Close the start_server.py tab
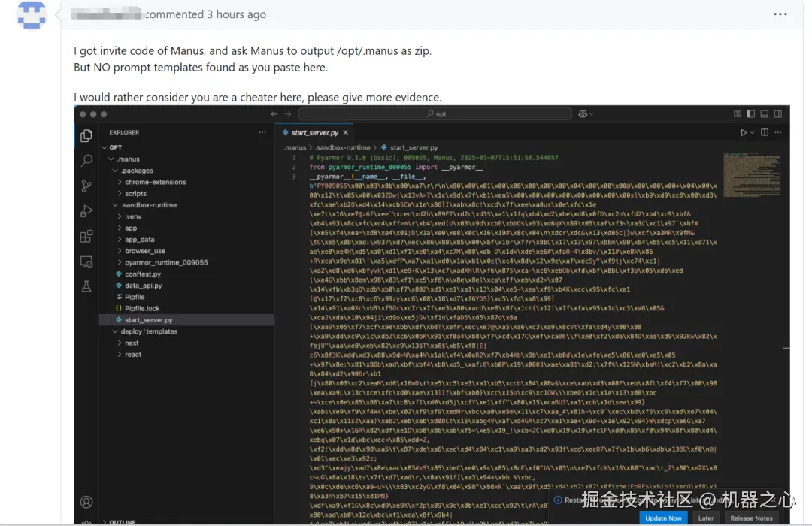The width and height of the screenshot is (812, 526). 346,132
